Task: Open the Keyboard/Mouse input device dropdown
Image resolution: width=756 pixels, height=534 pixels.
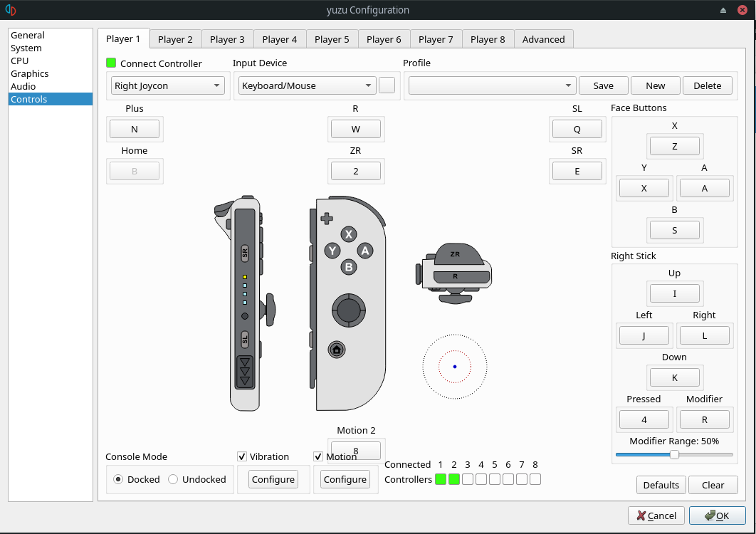Action: click(x=307, y=85)
